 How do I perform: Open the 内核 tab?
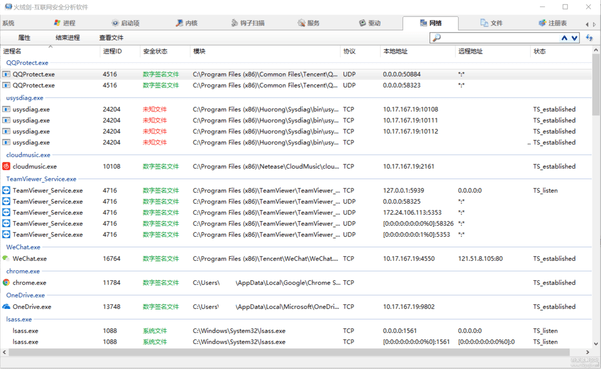click(x=186, y=23)
